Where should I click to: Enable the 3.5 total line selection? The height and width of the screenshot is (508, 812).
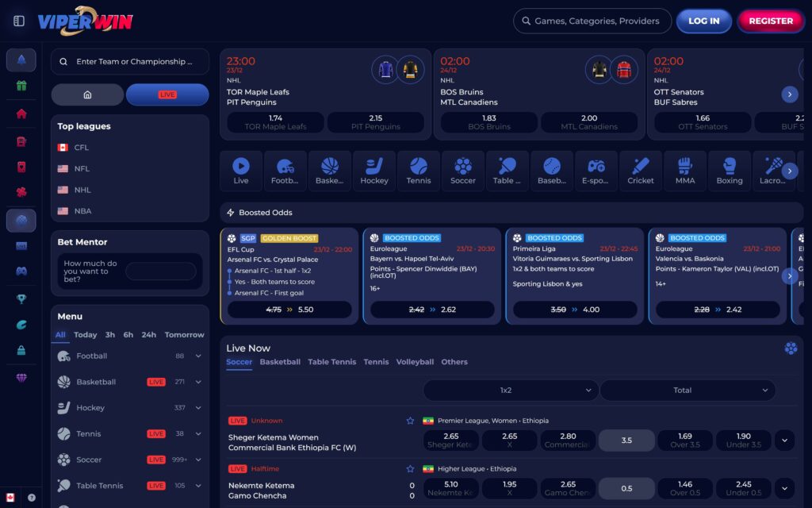point(626,440)
